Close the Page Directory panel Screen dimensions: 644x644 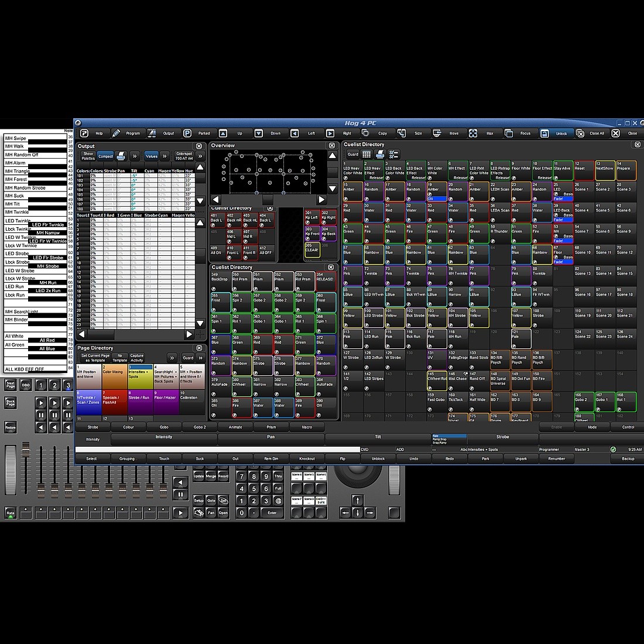point(199,348)
